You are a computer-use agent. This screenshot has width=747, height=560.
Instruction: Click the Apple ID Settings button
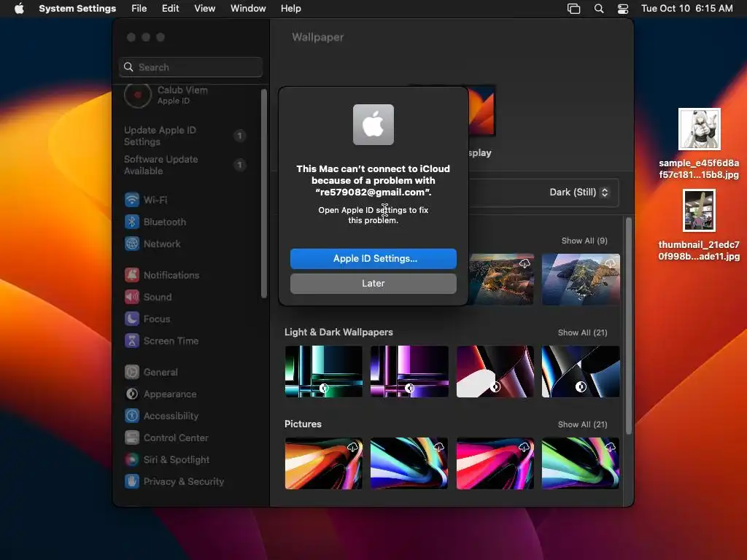tap(373, 259)
